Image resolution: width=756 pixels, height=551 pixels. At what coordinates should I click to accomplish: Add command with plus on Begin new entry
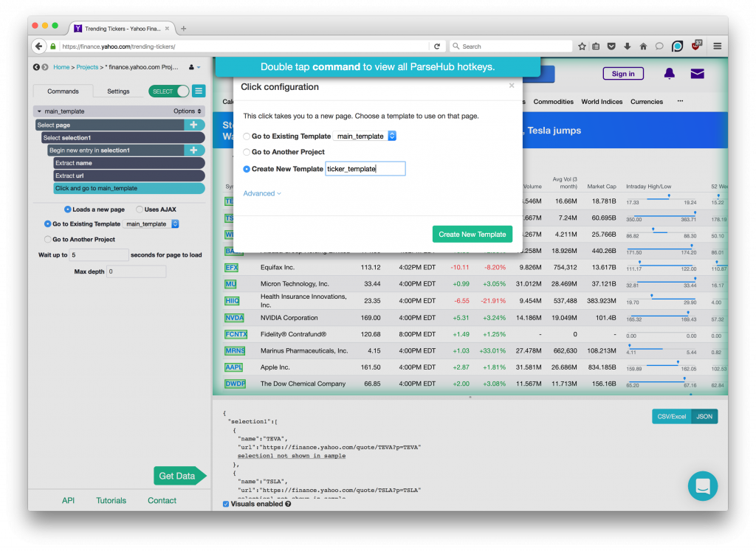pyautogui.click(x=194, y=150)
